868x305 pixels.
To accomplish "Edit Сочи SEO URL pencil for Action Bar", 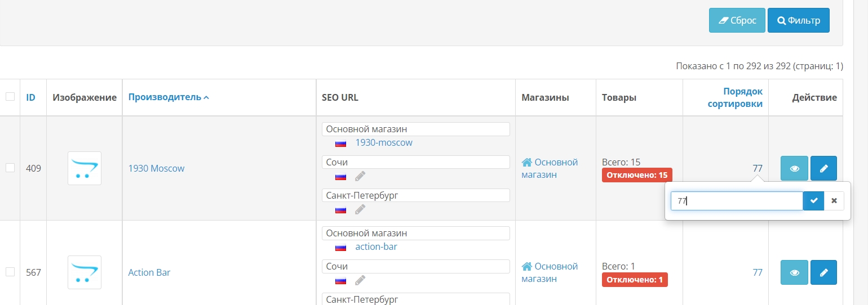I will point(360,280).
